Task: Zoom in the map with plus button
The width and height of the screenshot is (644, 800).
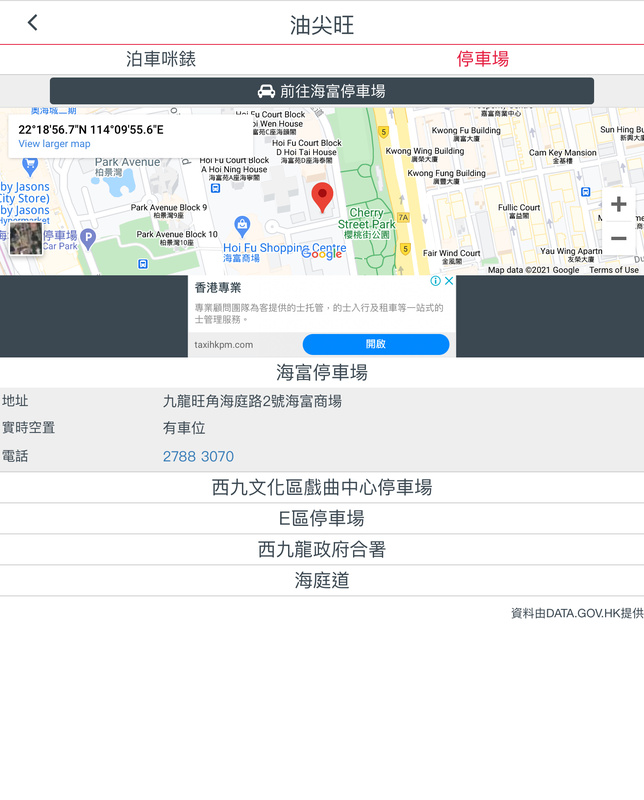Action: click(618, 204)
